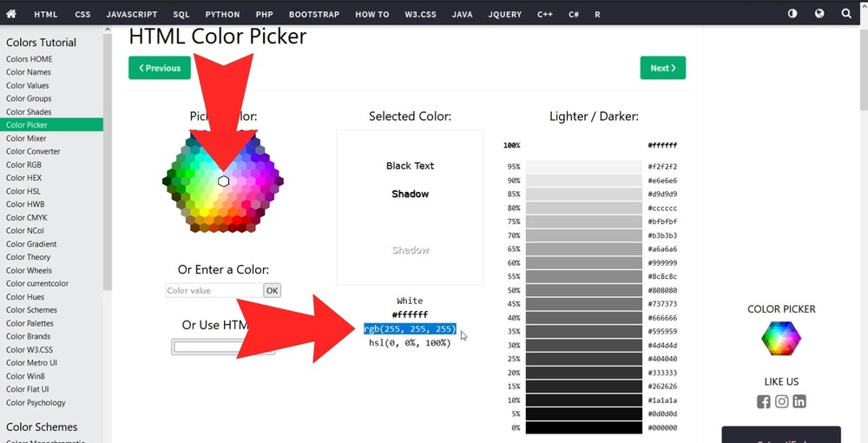The width and height of the screenshot is (868, 443).
Task: Toggle dark mode contrast icon
Action: pyautogui.click(x=792, y=14)
